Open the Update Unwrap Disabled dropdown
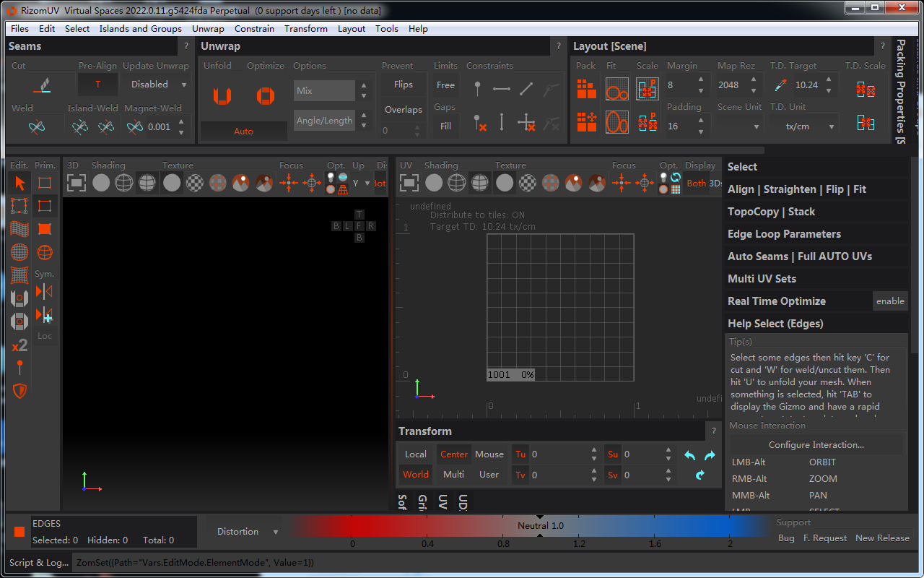The width and height of the screenshot is (924, 578). pos(157,85)
